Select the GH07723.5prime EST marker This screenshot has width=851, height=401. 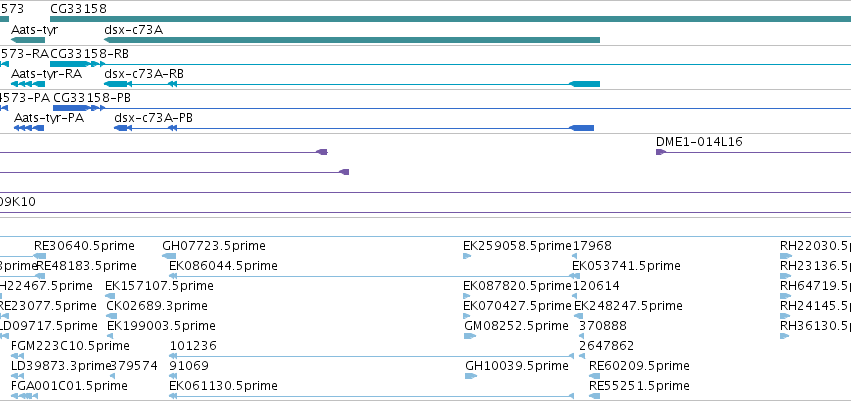[169, 256]
